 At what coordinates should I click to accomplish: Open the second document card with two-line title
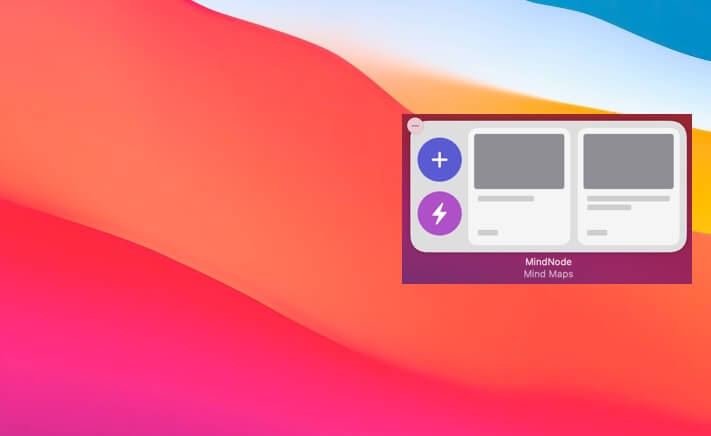pyautogui.click(x=628, y=186)
